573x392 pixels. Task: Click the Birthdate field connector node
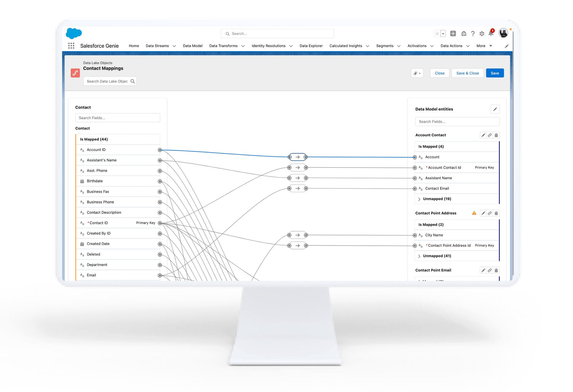coord(160,181)
